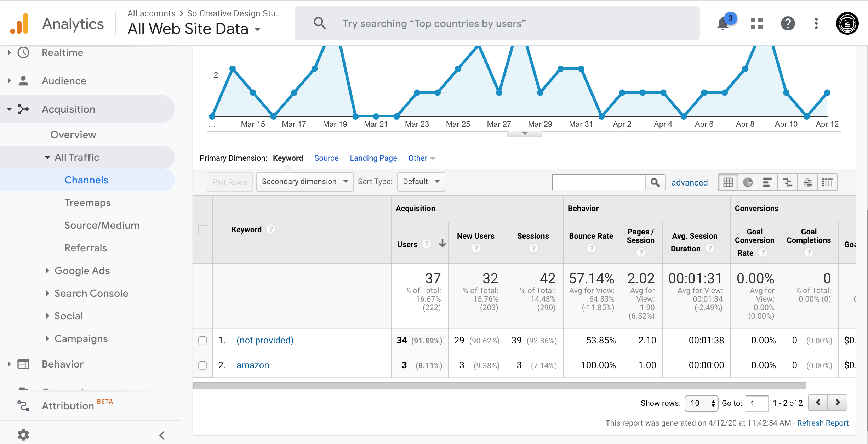
Task: Click Refresh Report link
Action: pos(823,423)
